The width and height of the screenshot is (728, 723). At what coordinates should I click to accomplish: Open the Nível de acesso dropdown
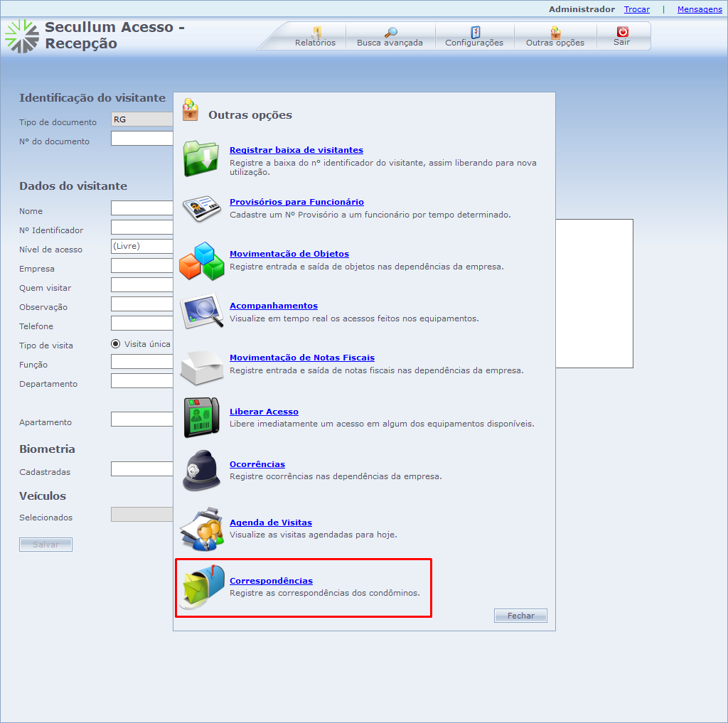click(x=142, y=246)
